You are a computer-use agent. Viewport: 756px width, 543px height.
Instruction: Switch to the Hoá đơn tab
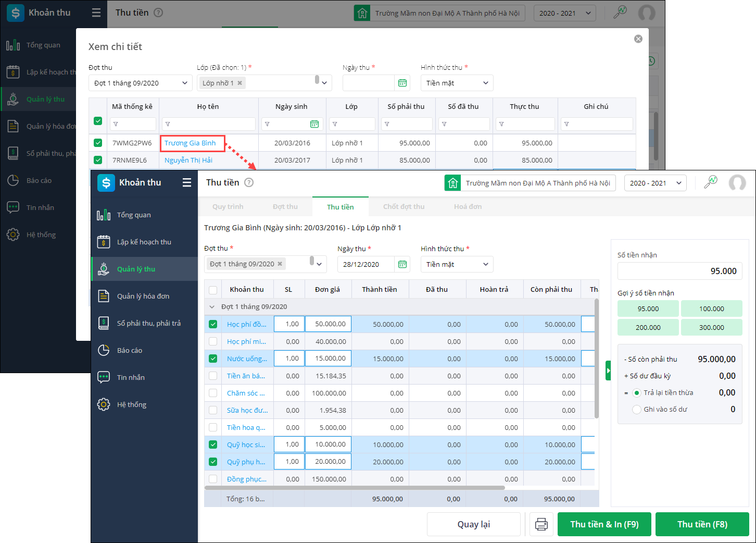click(468, 207)
